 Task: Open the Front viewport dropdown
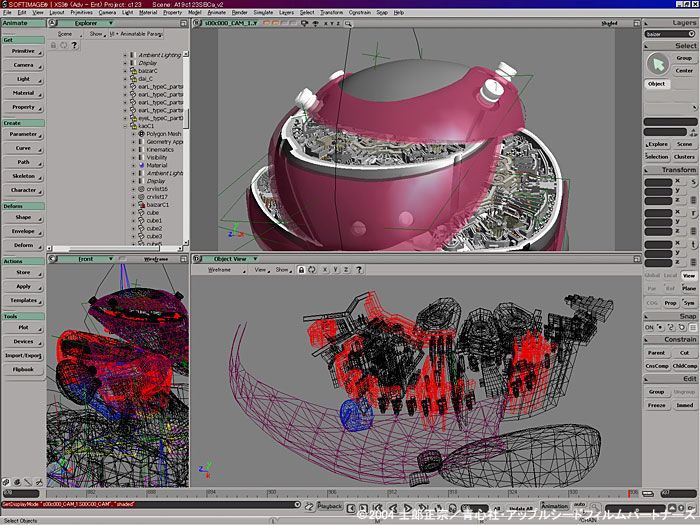click(86, 259)
